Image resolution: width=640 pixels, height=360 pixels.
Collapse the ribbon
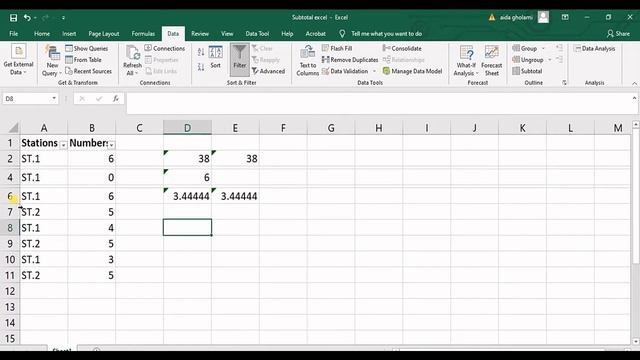[x=634, y=83]
